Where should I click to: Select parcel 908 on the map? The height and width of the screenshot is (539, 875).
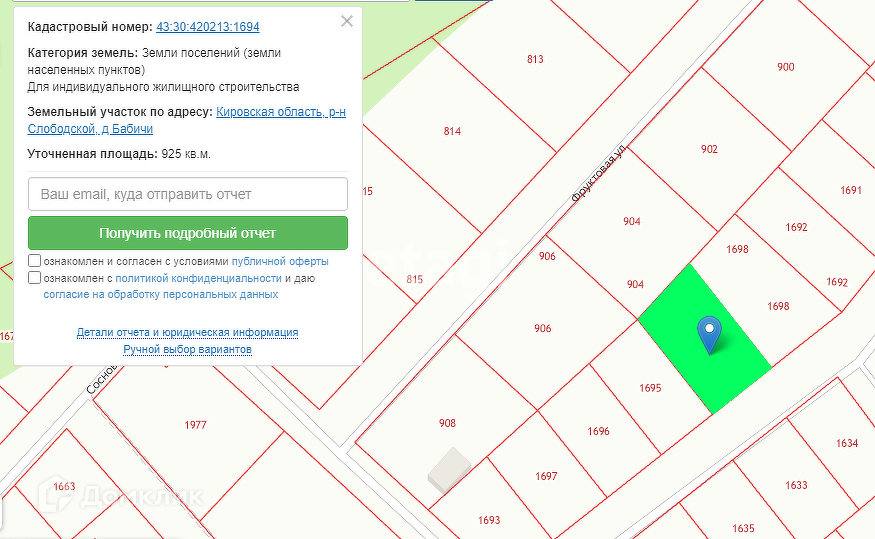click(x=447, y=423)
